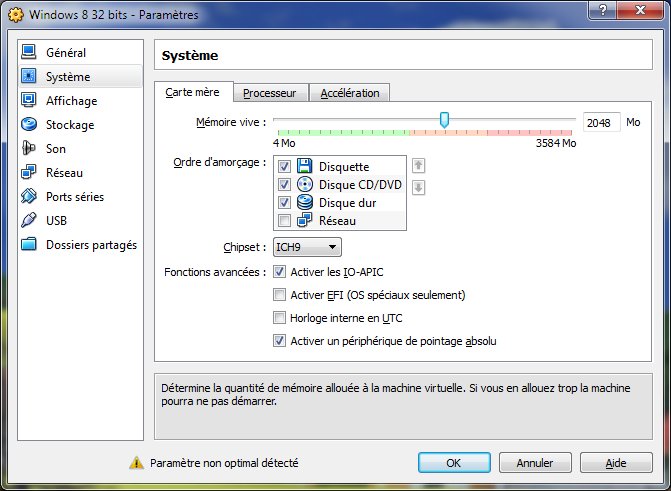The height and width of the screenshot is (491, 671).
Task: Enable Horloge interne en UTC checkbox
Action: 279,318
